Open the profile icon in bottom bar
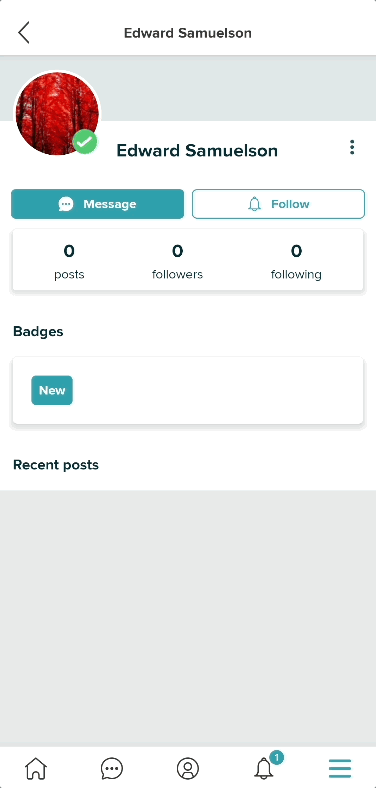 188,768
